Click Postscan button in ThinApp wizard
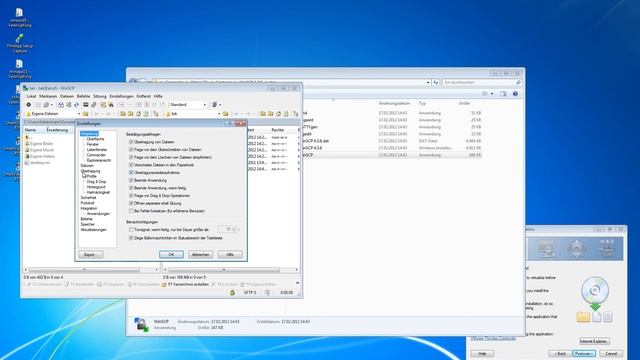The height and width of the screenshot is (360, 640). tap(584, 353)
